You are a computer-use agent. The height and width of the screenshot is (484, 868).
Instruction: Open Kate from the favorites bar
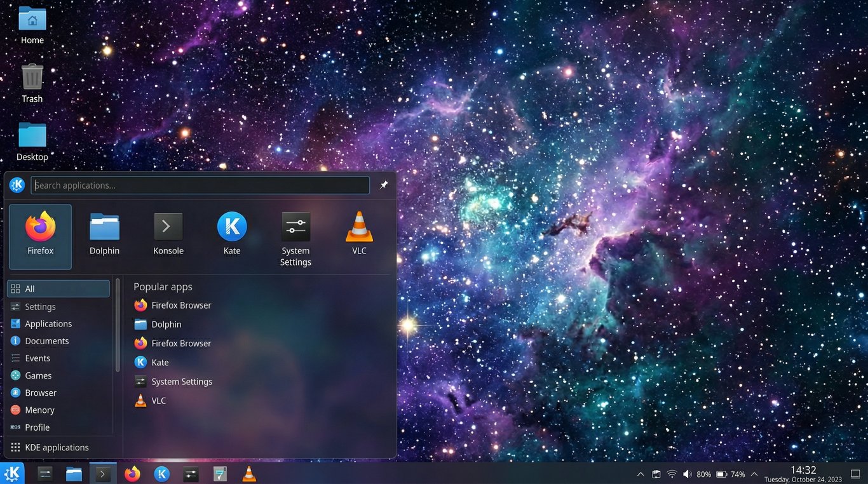coord(231,232)
